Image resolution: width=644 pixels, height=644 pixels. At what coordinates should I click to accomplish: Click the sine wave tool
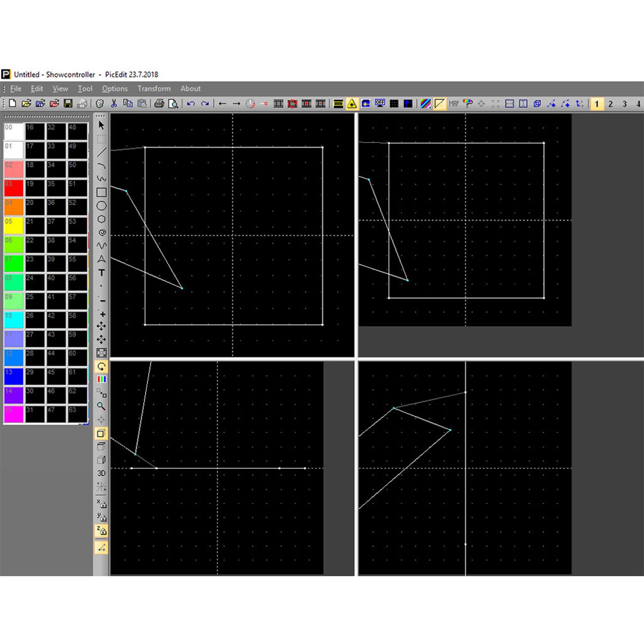pos(101,246)
